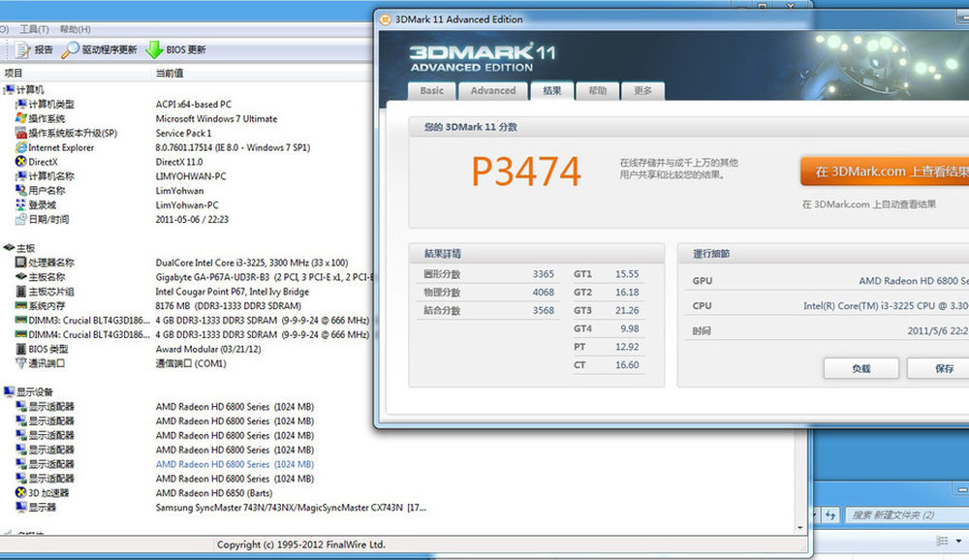The image size is (969, 560).
Task: Click the 主板名称 row icon
Action: [x=21, y=277]
